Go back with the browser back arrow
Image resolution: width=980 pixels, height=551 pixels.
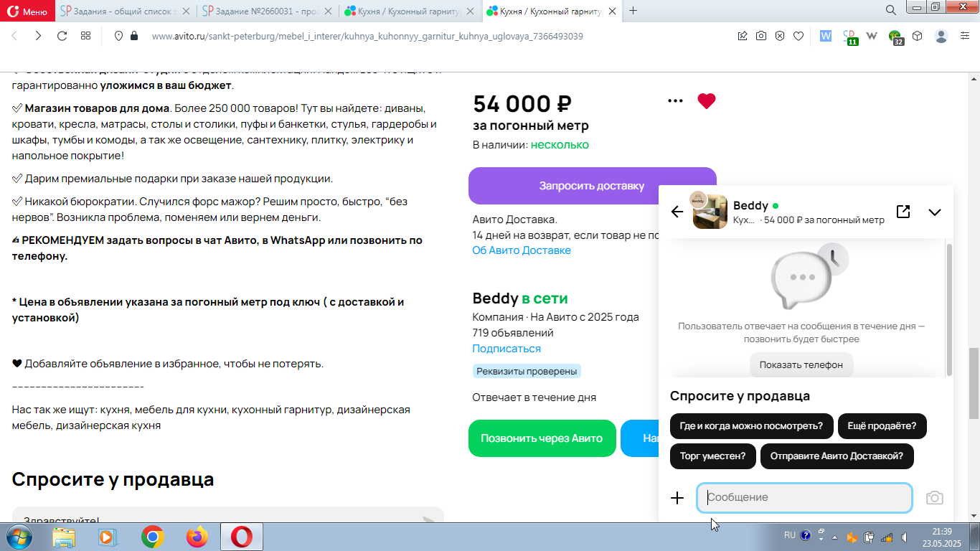point(14,36)
